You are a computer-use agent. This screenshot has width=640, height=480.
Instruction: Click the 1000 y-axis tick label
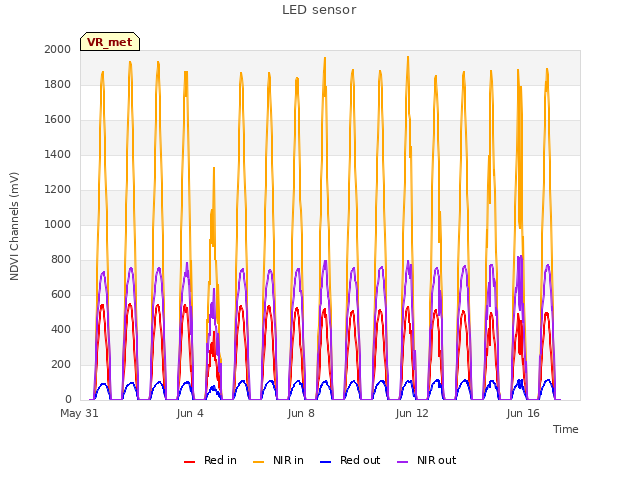pos(58,224)
